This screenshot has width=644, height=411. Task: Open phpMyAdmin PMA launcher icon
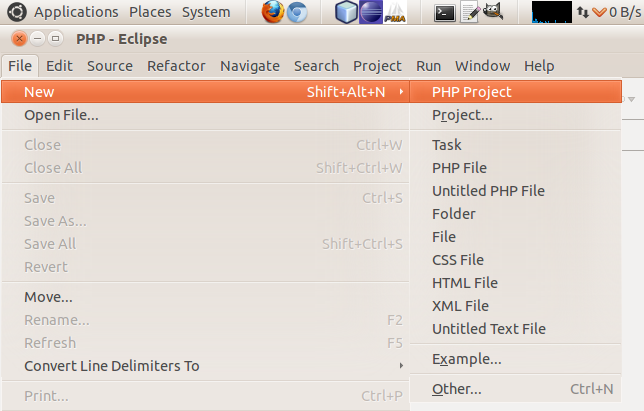point(395,12)
